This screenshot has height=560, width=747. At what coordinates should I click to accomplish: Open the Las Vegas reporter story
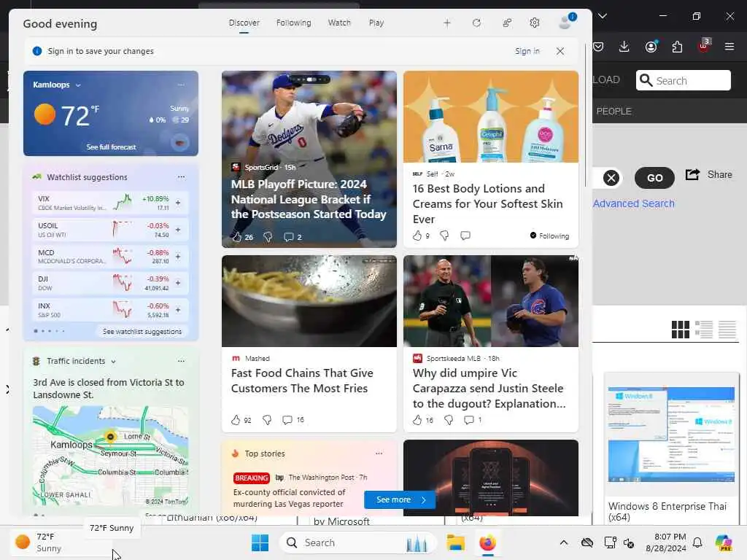pos(289,498)
